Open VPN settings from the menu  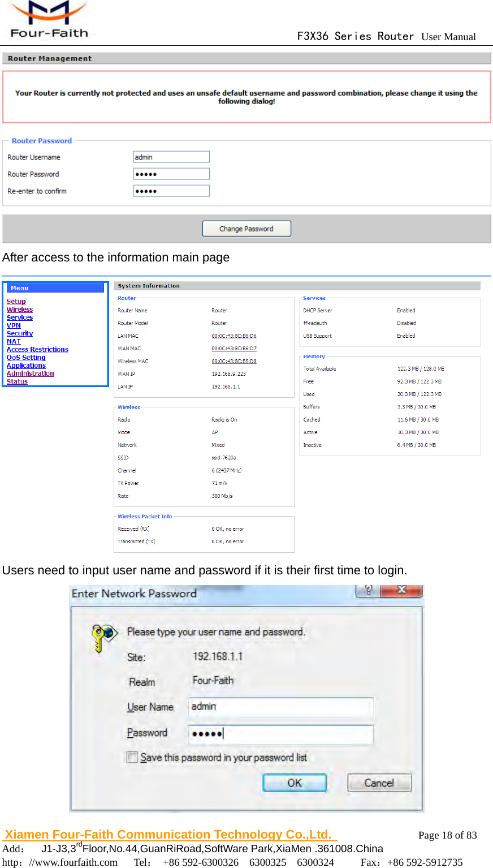click(x=14, y=325)
